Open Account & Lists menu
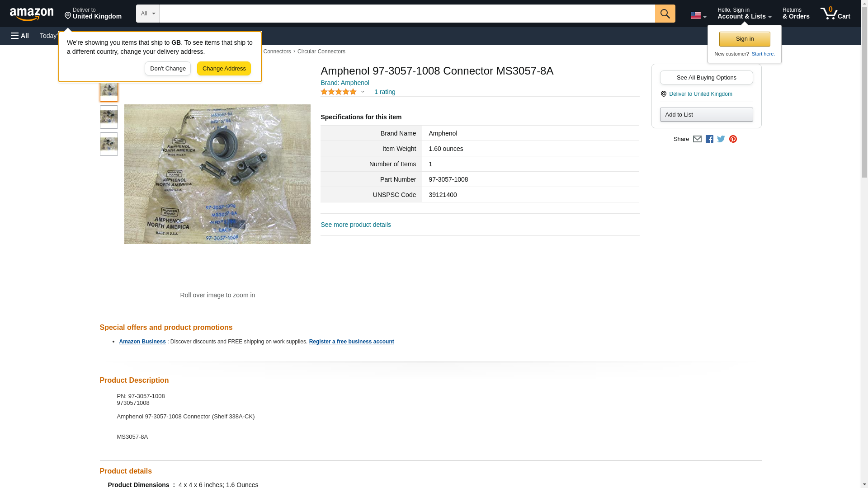This screenshot has height=488, width=868. (x=744, y=14)
